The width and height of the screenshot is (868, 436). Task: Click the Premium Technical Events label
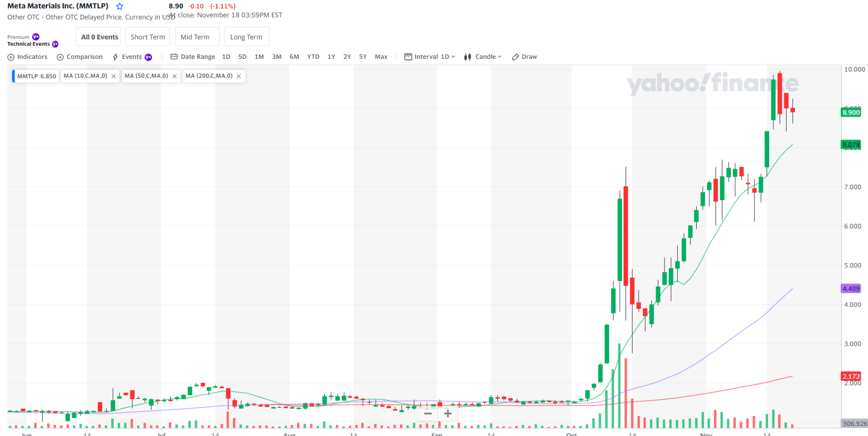point(33,40)
